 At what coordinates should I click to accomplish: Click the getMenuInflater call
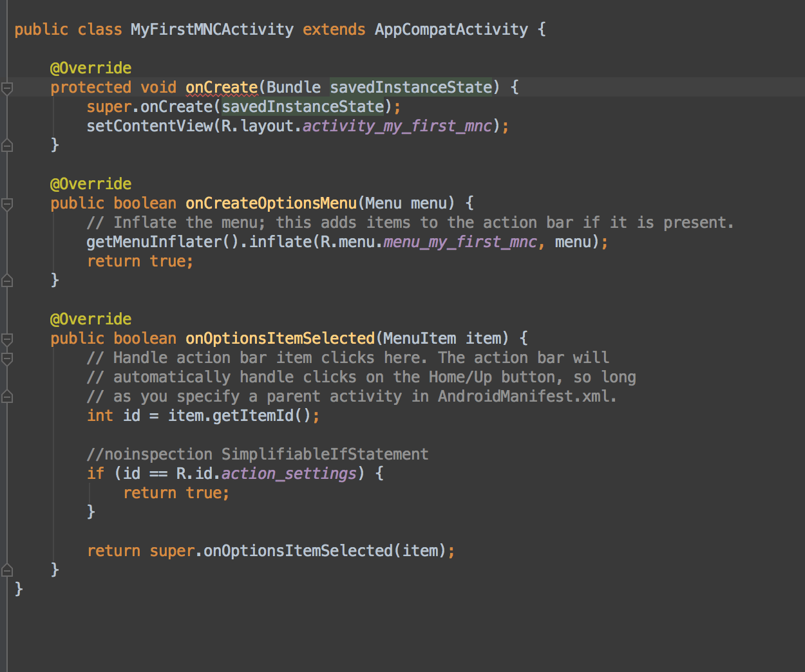click(x=154, y=242)
